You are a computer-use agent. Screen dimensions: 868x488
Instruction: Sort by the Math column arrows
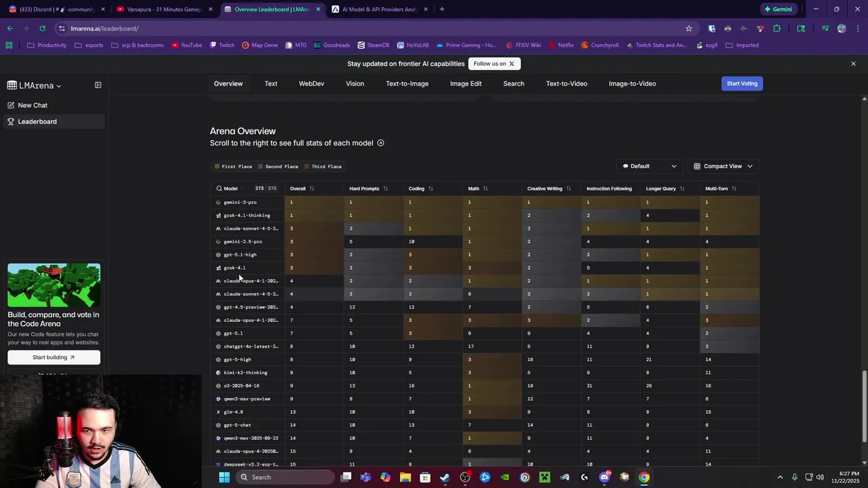click(x=486, y=188)
